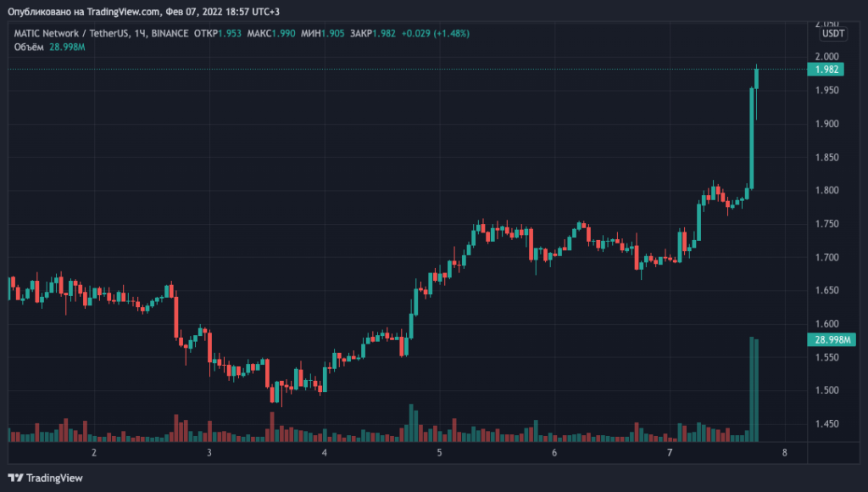Click date label 5 on time axis
The image size is (868, 492).
point(439,453)
